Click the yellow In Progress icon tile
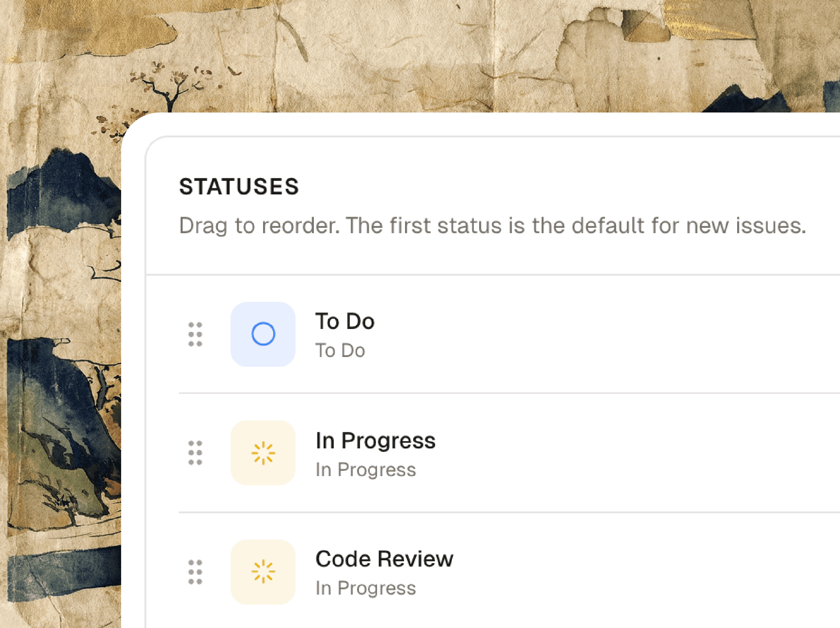Image resolution: width=840 pixels, height=628 pixels. (x=263, y=453)
